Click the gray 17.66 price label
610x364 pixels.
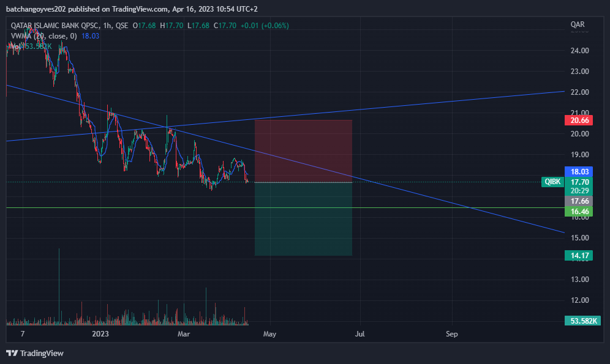pos(579,201)
